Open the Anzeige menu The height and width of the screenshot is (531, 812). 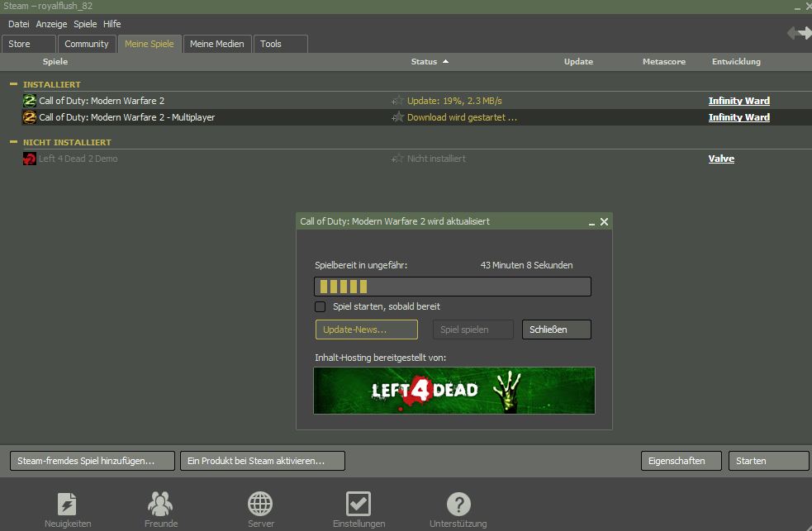coord(51,24)
